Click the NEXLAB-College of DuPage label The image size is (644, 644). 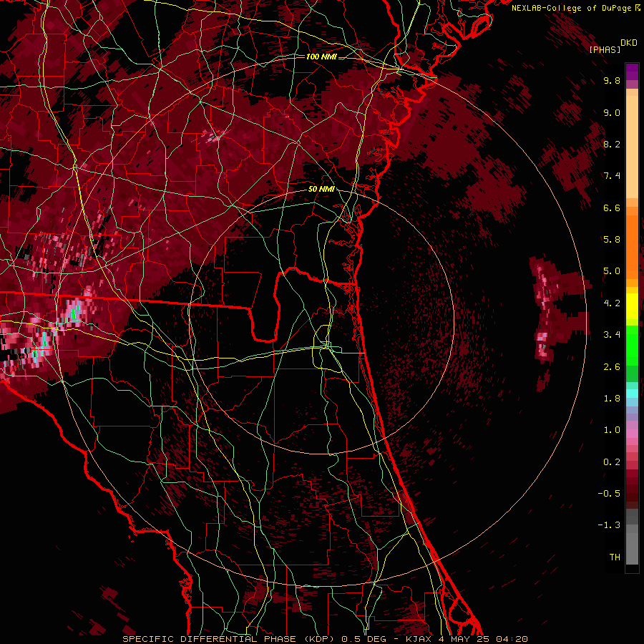571,8
